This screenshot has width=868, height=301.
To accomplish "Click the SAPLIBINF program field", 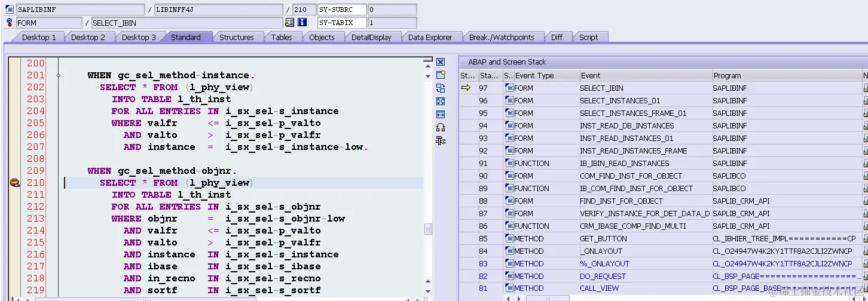I will tap(80, 10).
